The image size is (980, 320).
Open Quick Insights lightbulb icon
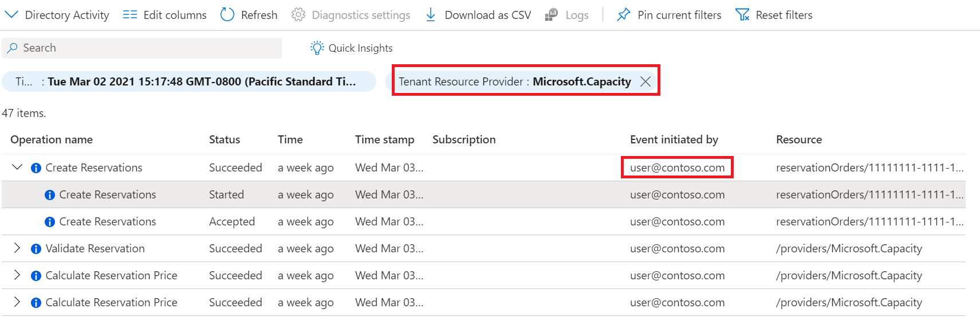[x=317, y=48]
